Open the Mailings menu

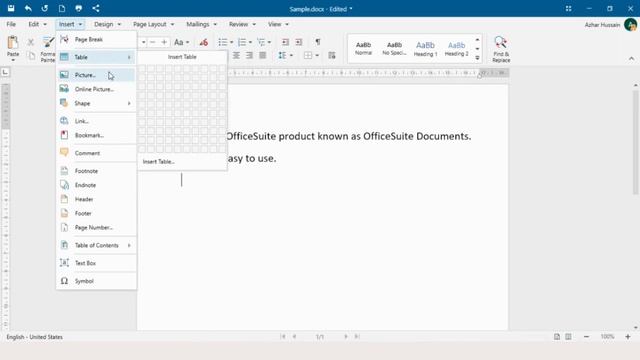(x=202, y=24)
